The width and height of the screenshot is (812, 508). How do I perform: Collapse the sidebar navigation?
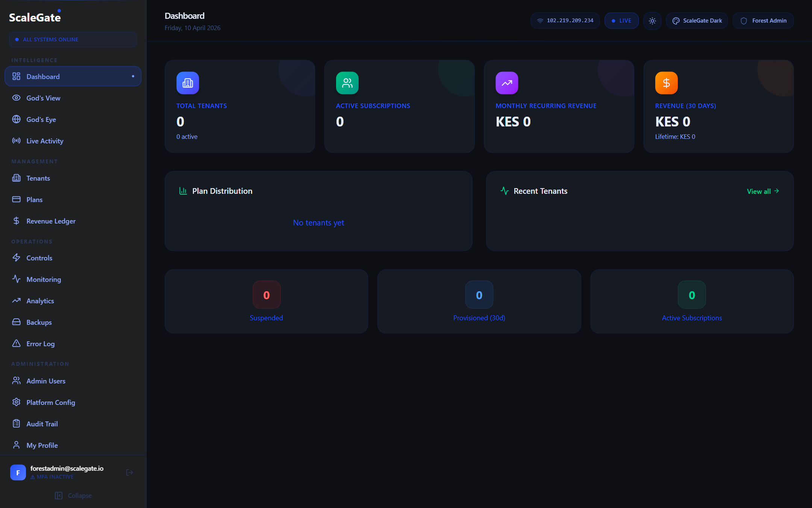click(74, 495)
